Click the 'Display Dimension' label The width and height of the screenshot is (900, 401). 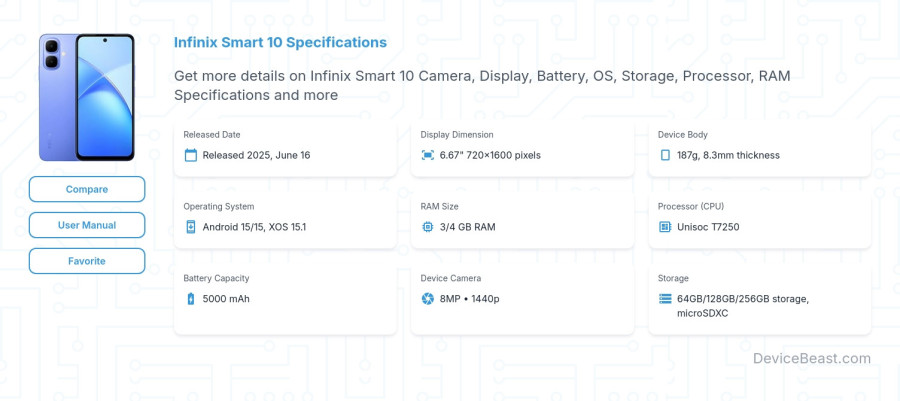pos(457,135)
